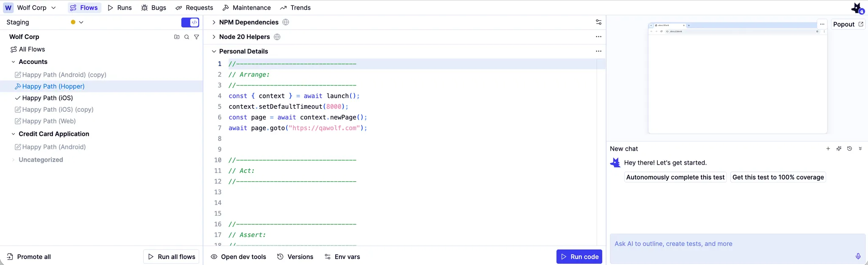Search flows in the Wolf Corp sidebar

point(186,37)
